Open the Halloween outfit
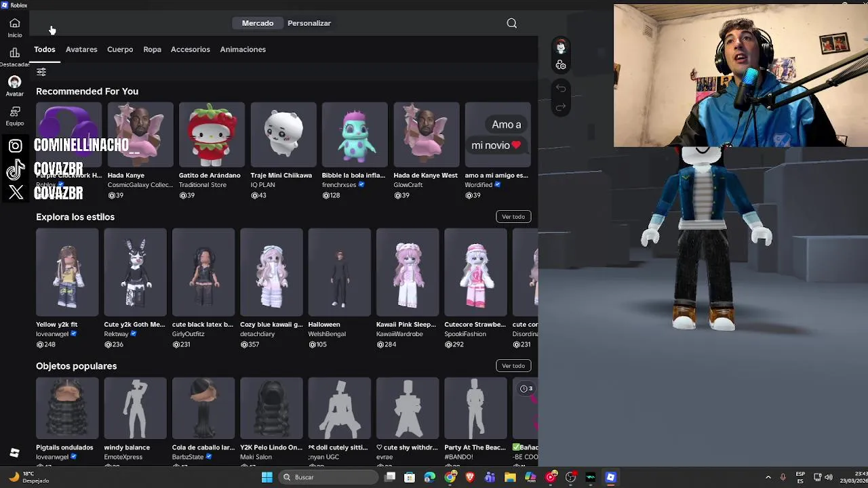Screen dimensions: 868x488 [x=340, y=272]
